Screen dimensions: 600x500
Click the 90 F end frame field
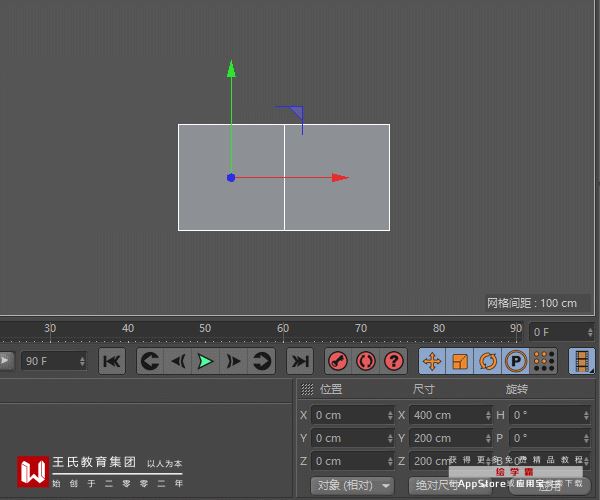[x=54, y=361]
